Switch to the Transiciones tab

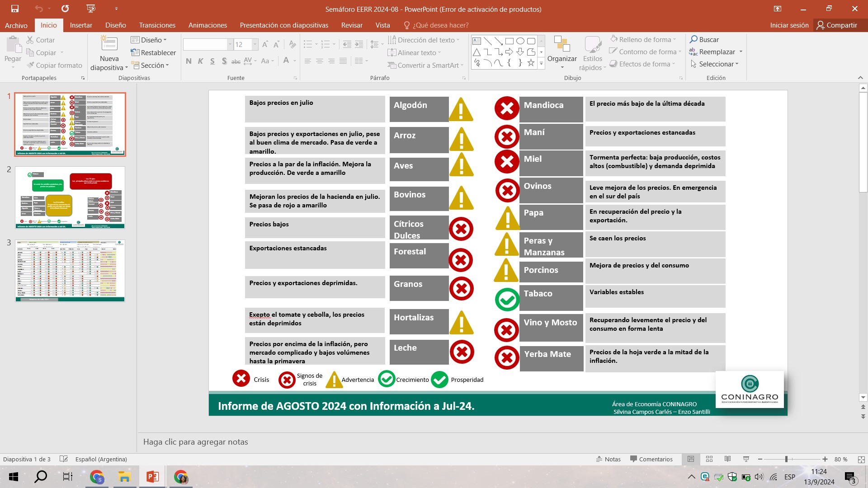[x=157, y=25]
